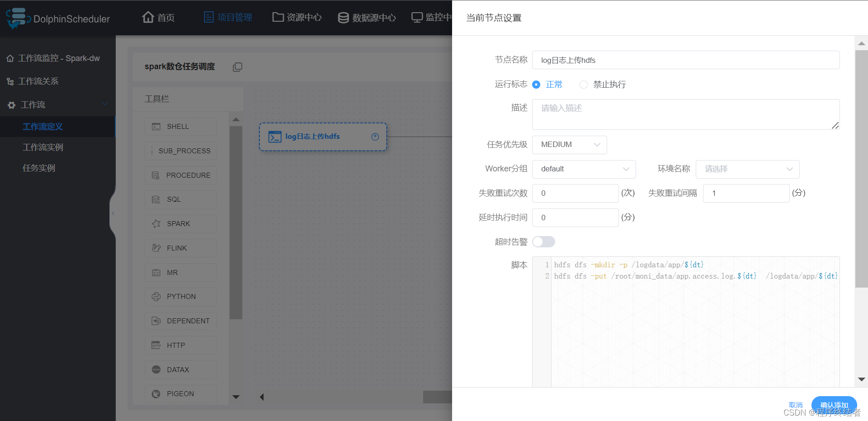
Task: Open the 环境名称 请选择 dropdown
Action: (748, 169)
